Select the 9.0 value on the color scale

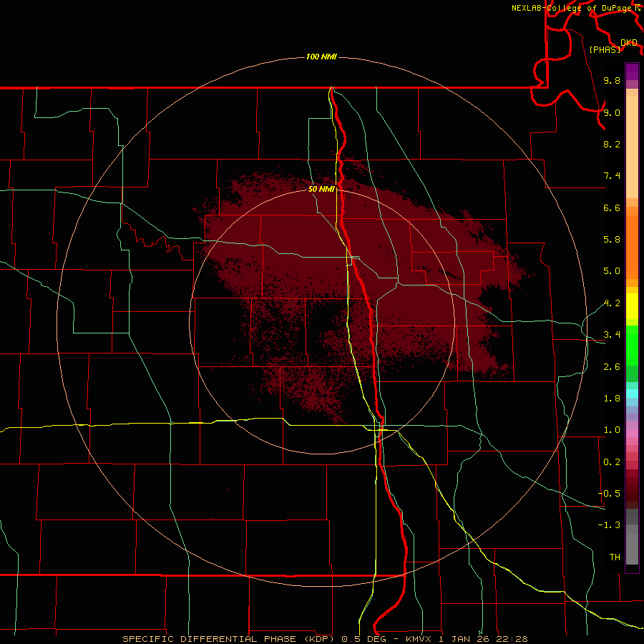click(x=612, y=112)
